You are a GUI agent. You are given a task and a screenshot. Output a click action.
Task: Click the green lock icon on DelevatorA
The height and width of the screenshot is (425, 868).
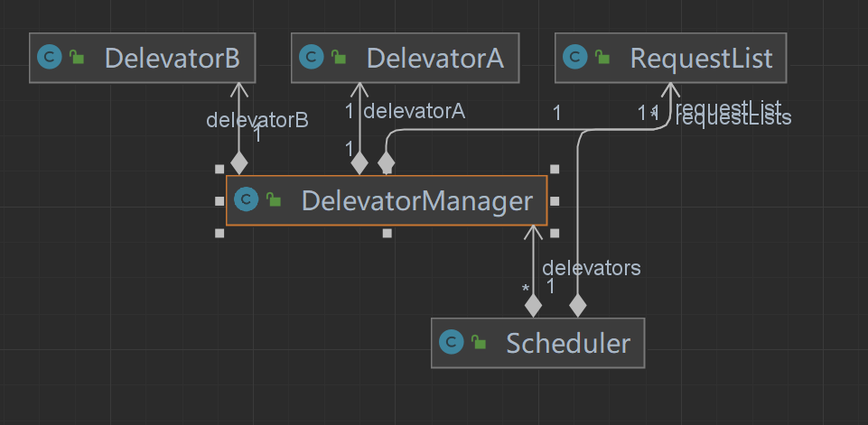339,59
